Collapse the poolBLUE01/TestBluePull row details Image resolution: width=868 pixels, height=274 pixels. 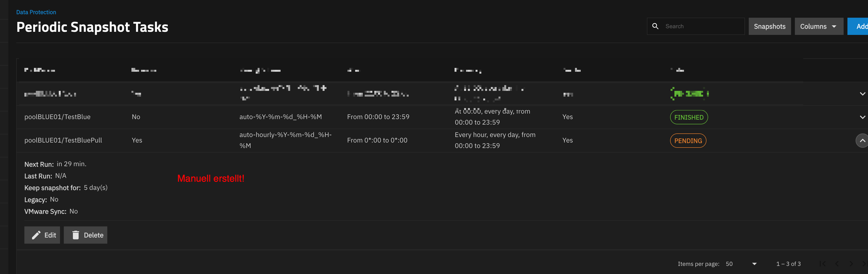862,141
